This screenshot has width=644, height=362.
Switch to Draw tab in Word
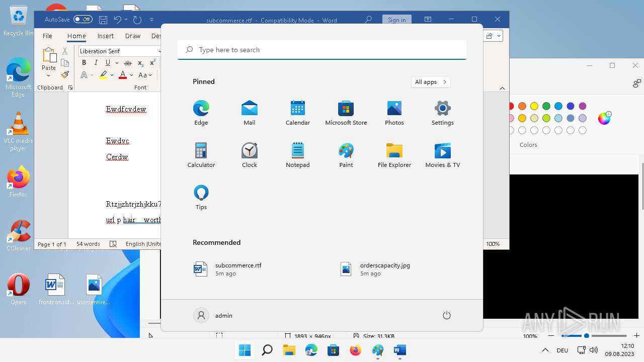(x=133, y=36)
